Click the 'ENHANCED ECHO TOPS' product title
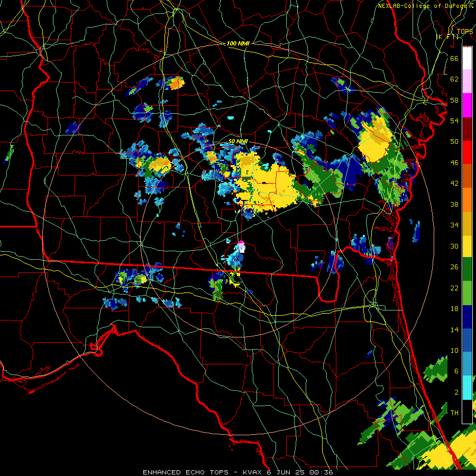 coord(186,472)
